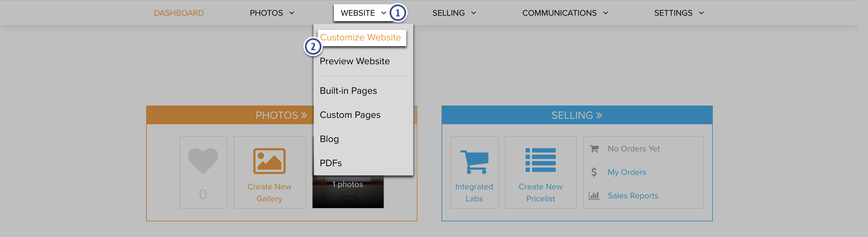868x237 pixels.
Task: Open the gallery thumbnail with 1 photos
Action: [348, 191]
